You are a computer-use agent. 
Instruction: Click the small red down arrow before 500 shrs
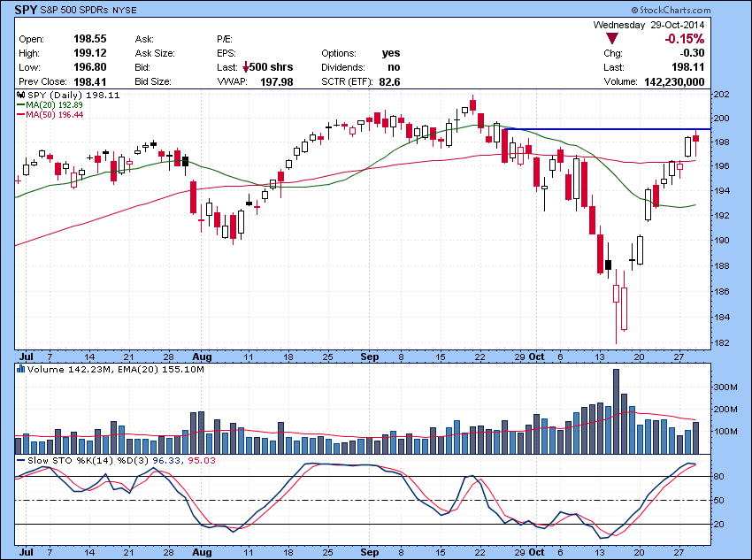246,67
